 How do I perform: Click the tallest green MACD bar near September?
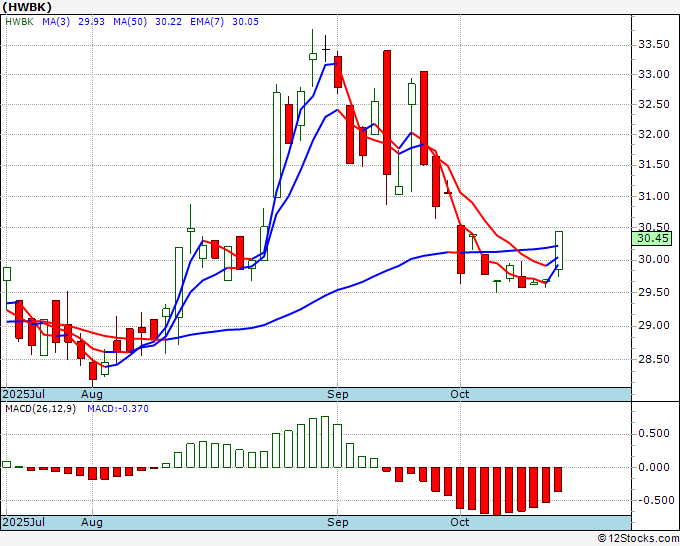(x=325, y=442)
